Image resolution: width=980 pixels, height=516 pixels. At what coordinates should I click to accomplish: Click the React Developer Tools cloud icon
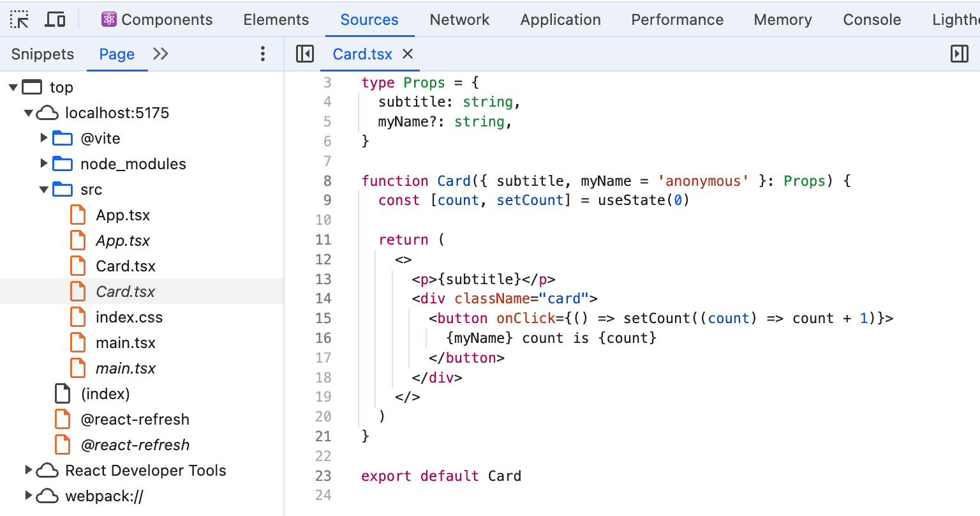[x=47, y=471]
